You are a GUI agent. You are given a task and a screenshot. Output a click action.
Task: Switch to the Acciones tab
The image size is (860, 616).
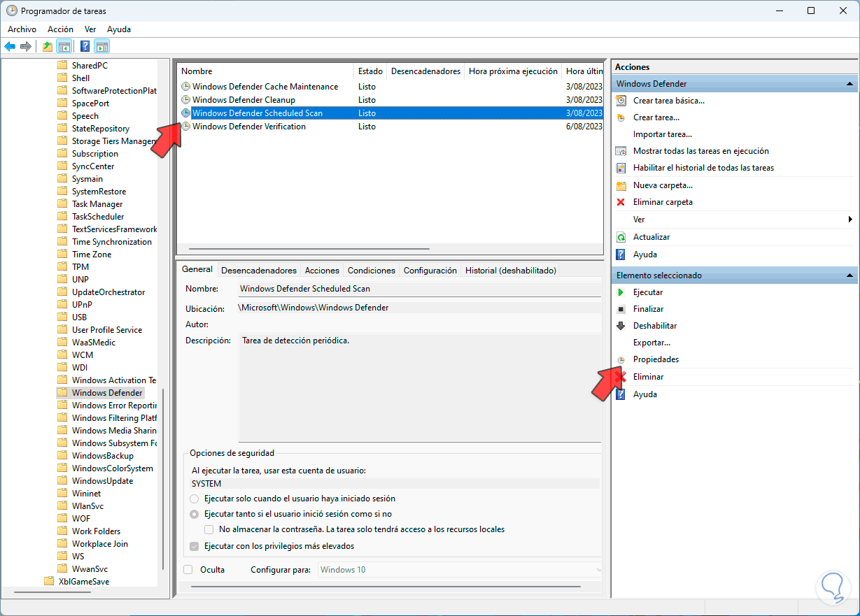[x=322, y=271]
